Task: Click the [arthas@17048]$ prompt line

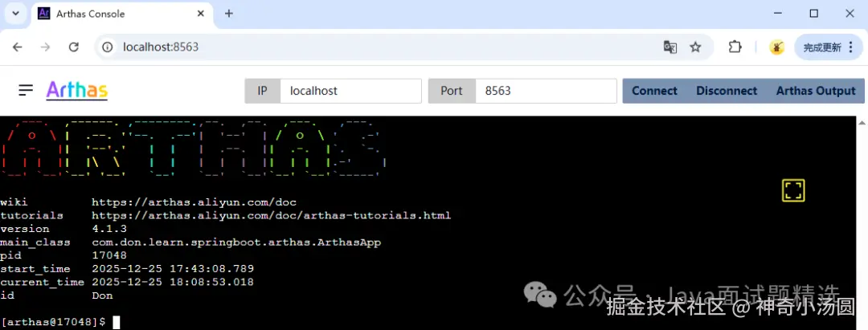Action: click(53, 322)
